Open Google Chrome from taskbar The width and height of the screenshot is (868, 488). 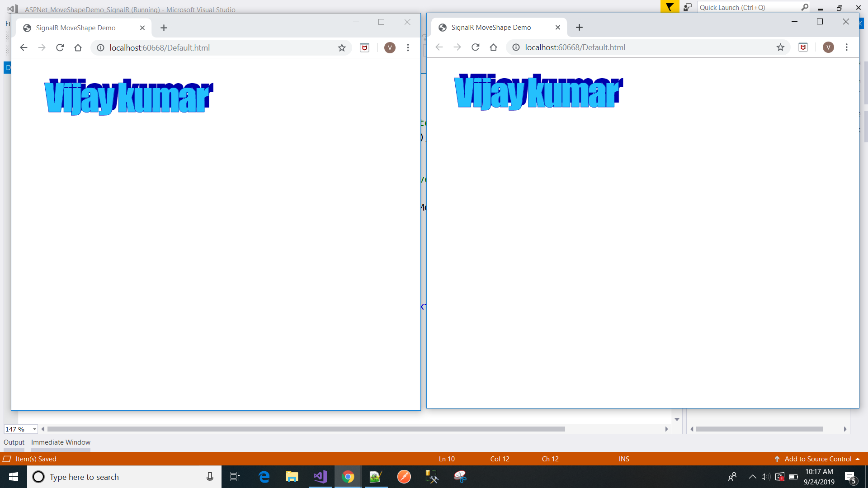tap(348, 477)
